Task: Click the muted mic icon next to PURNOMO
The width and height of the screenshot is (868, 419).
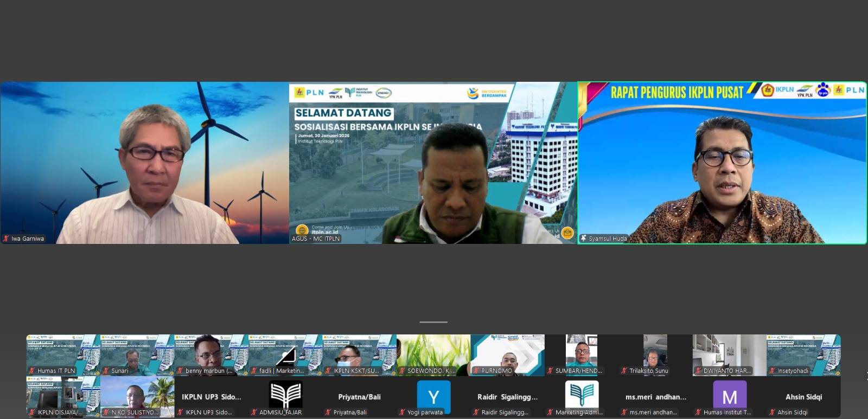Action: point(476,371)
